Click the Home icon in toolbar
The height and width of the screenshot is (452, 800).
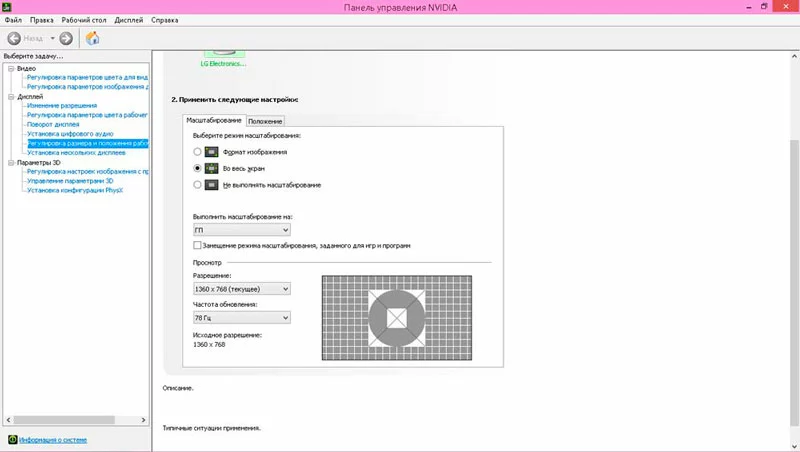(92, 38)
